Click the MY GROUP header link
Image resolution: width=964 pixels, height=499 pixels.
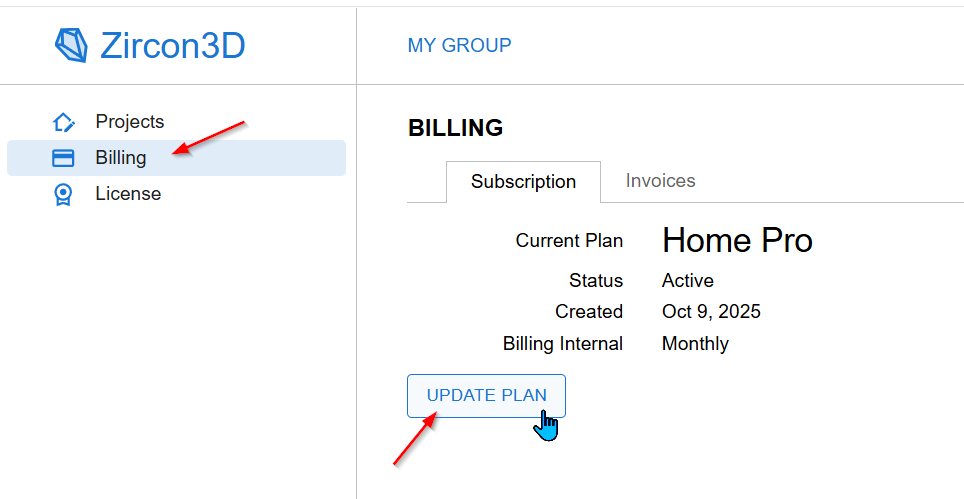[x=459, y=45]
